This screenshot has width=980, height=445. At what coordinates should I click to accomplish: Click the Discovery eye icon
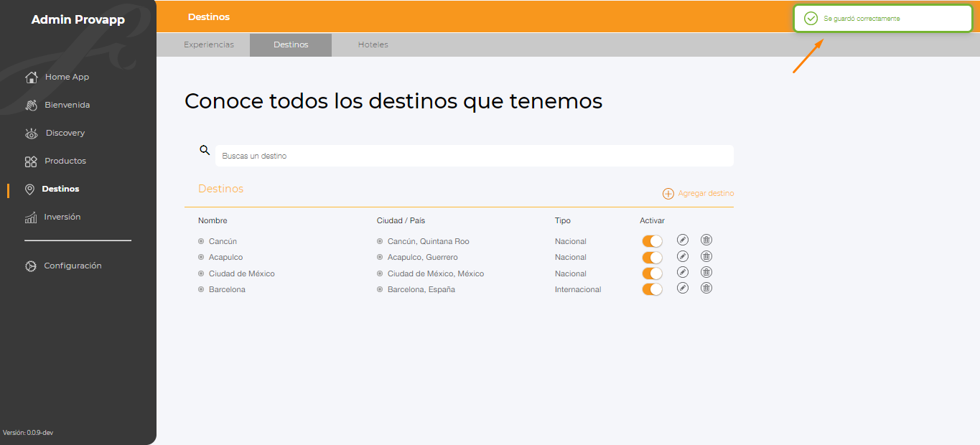point(31,133)
